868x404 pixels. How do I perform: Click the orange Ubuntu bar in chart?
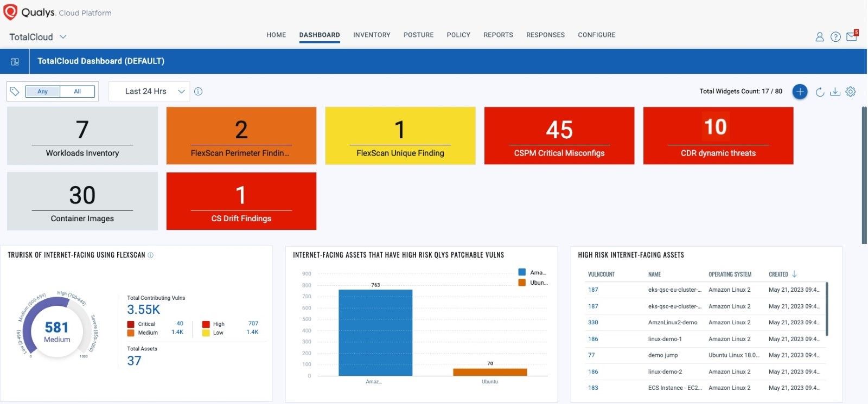pyautogui.click(x=490, y=372)
